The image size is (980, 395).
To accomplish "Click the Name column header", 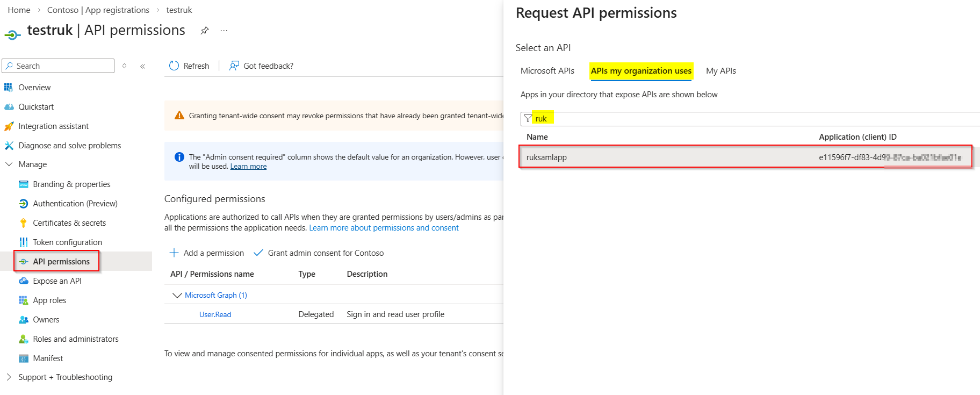I will pos(537,137).
